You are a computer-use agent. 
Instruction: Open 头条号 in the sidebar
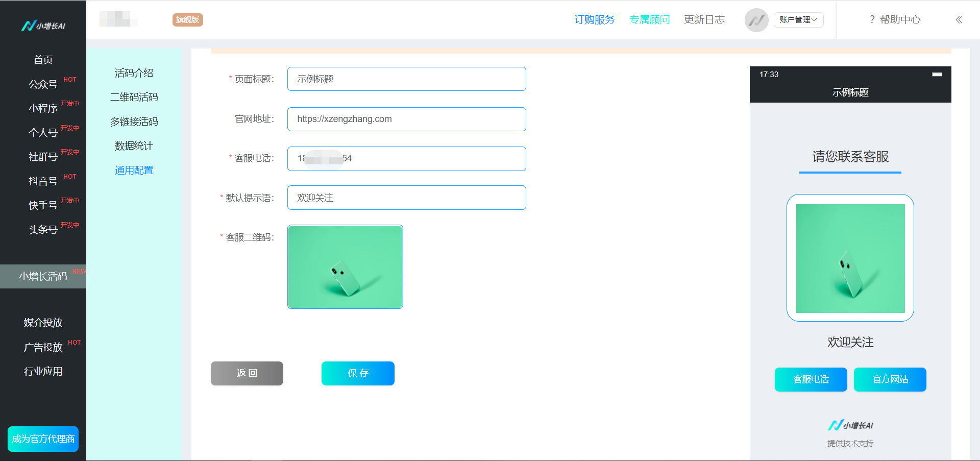[43, 230]
